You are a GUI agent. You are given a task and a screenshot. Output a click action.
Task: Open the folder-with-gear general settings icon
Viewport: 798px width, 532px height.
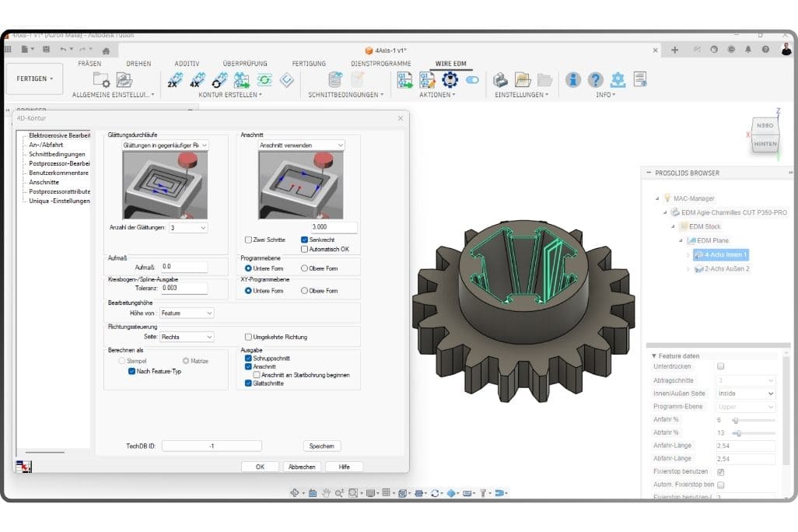(101, 80)
